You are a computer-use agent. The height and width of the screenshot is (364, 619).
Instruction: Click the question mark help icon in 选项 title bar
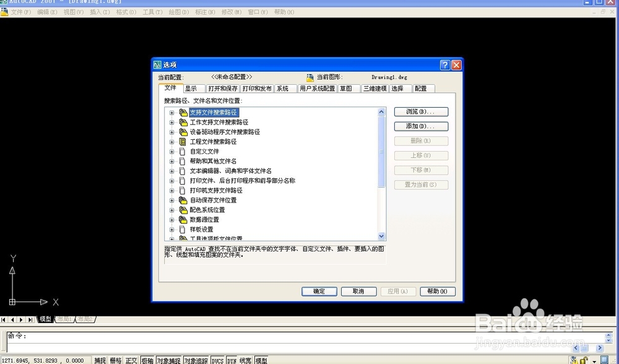(445, 65)
